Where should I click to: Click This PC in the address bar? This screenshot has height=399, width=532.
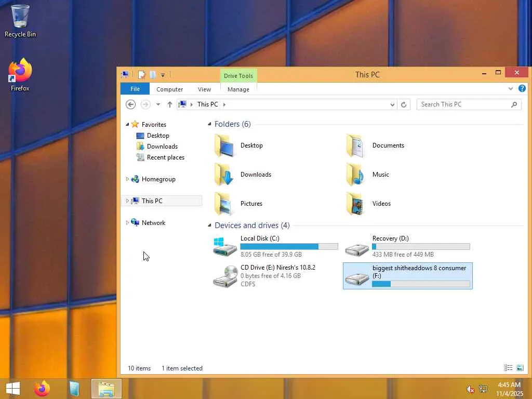coord(208,104)
